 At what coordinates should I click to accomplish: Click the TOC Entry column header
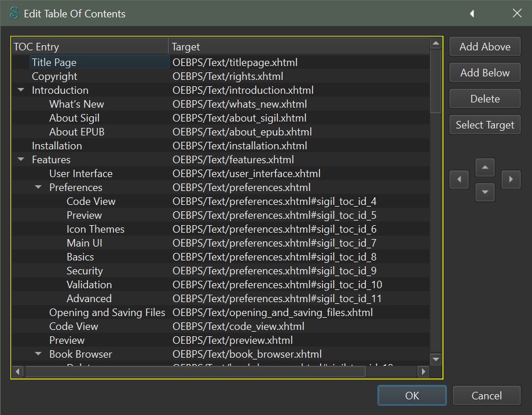(x=90, y=47)
